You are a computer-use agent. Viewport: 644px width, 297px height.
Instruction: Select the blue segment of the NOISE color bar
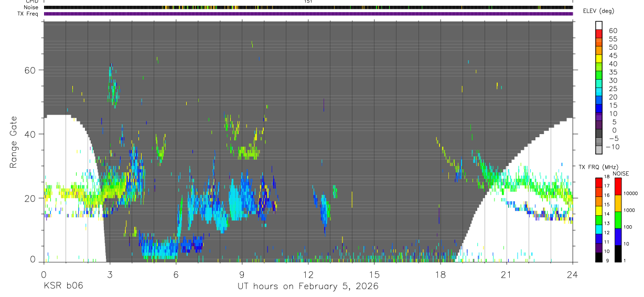coord(618,237)
